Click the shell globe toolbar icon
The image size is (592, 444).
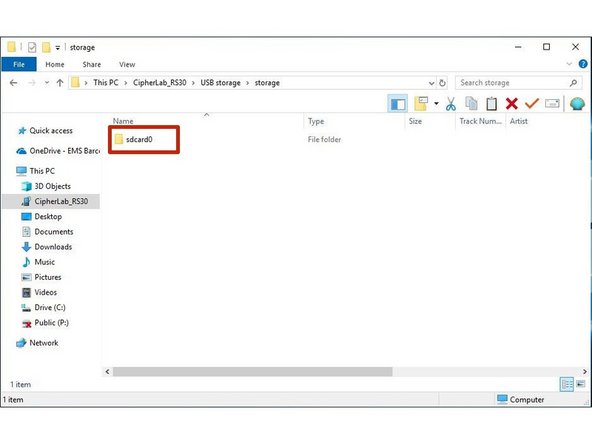(577, 103)
